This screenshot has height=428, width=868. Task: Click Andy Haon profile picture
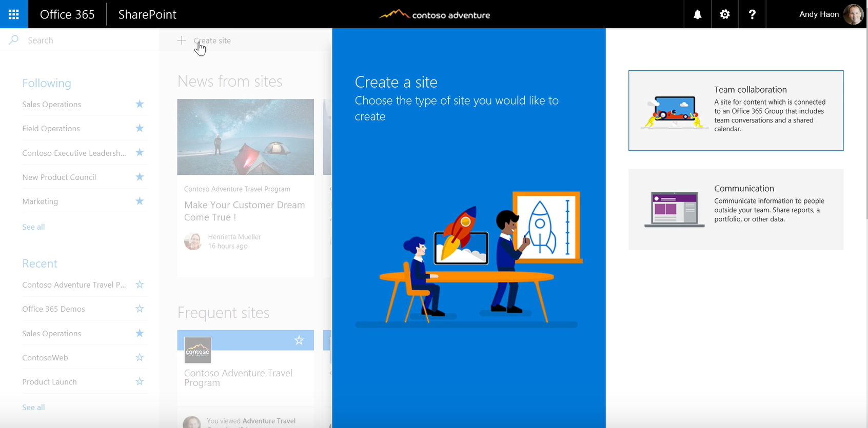pyautogui.click(x=853, y=14)
